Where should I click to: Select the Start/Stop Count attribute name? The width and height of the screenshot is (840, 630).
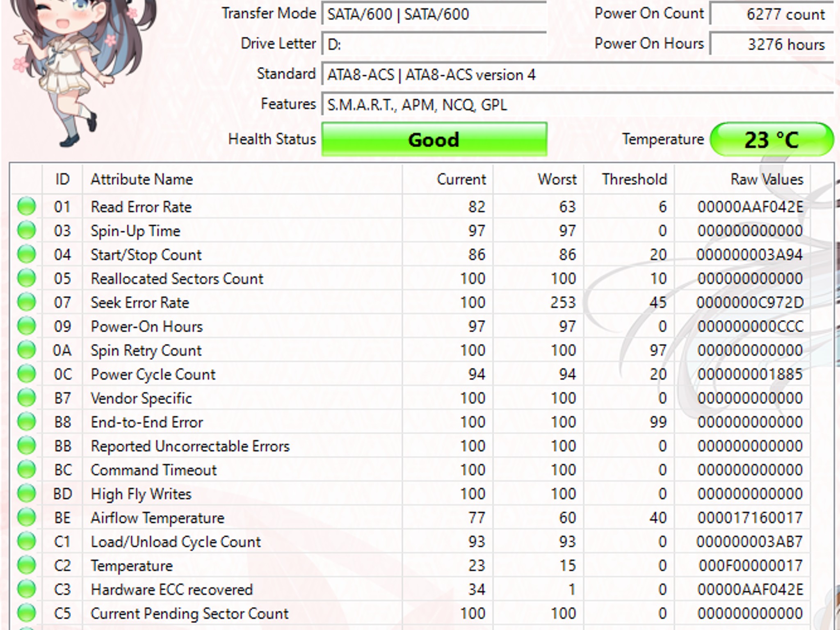coord(146,255)
